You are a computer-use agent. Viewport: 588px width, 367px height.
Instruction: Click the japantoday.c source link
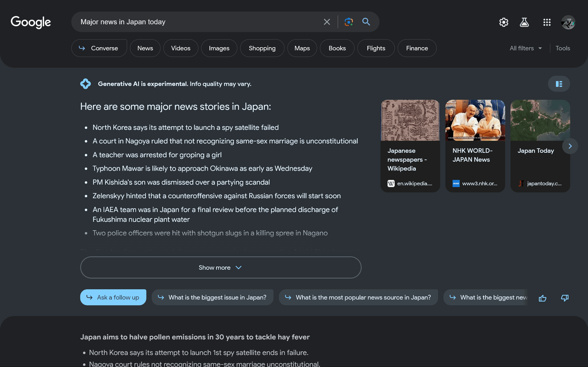coord(540,183)
